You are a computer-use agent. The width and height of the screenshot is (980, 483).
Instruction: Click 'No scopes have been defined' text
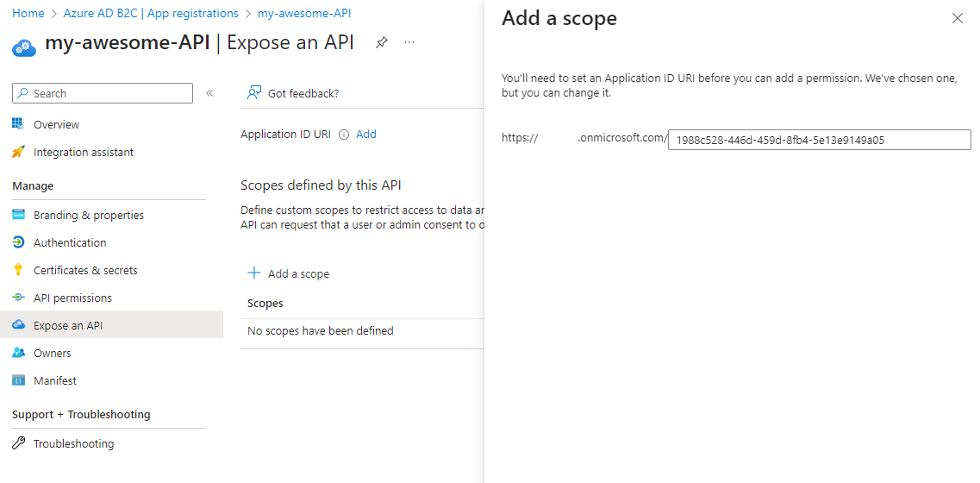321,330
